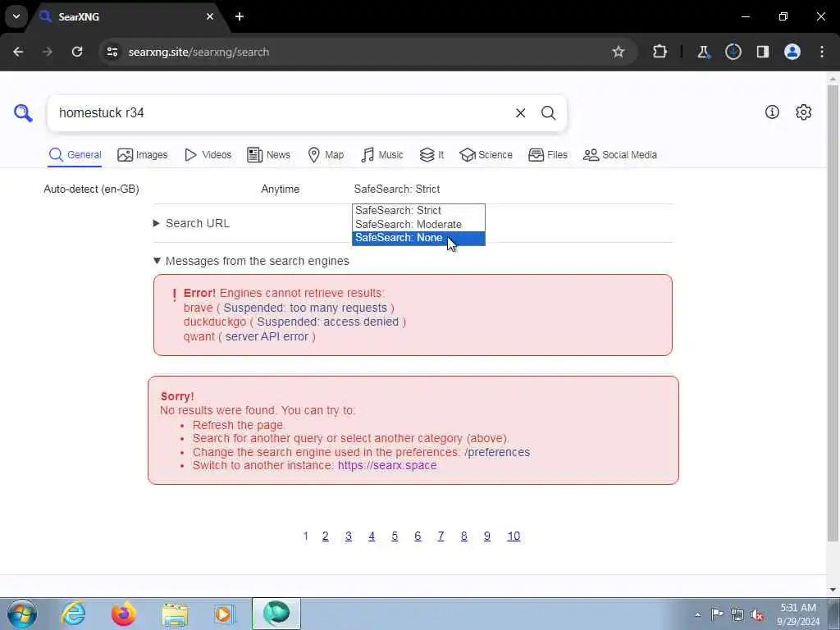Switch to Videos category tab
This screenshot has width=840, height=630.
[x=208, y=155]
